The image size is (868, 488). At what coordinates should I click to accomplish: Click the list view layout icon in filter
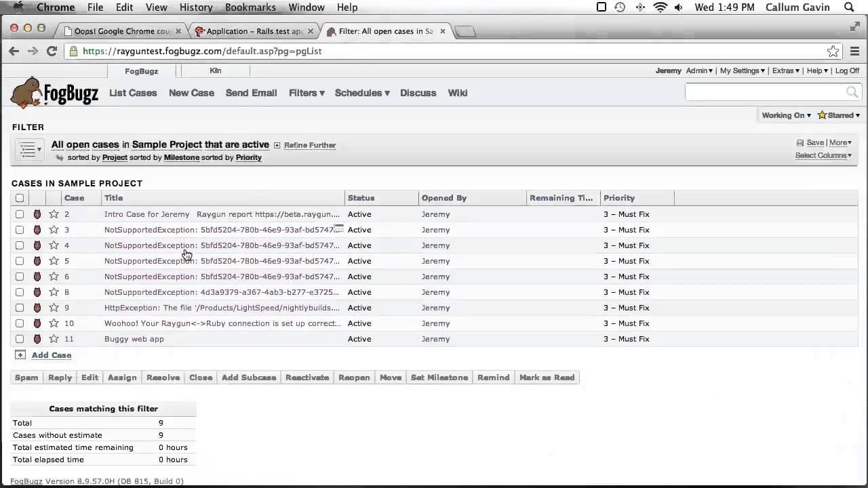click(x=28, y=150)
